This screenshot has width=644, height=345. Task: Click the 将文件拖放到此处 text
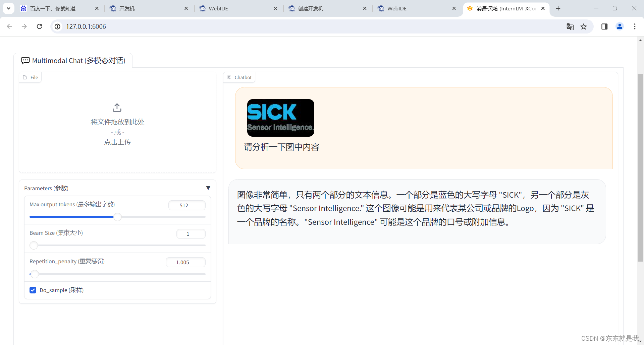tap(117, 122)
